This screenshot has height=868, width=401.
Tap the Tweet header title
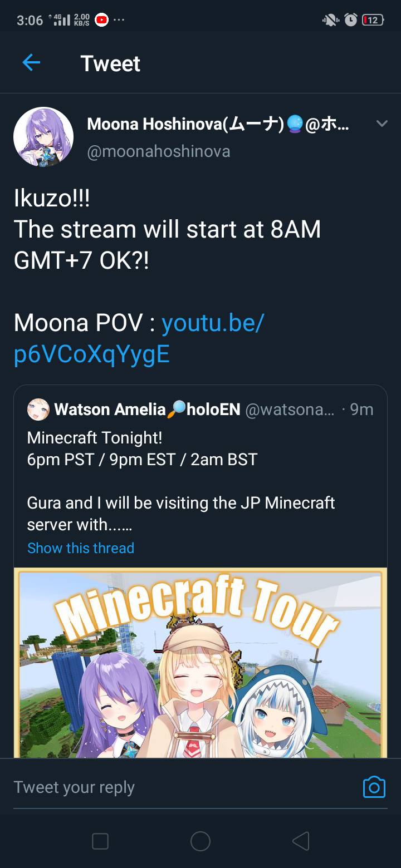[x=110, y=63]
